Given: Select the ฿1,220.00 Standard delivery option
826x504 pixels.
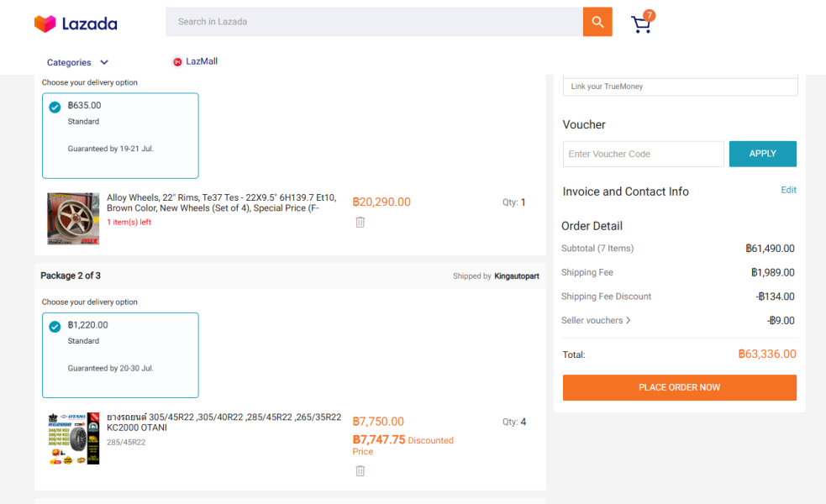Looking at the screenshot, I should [120, 355].
